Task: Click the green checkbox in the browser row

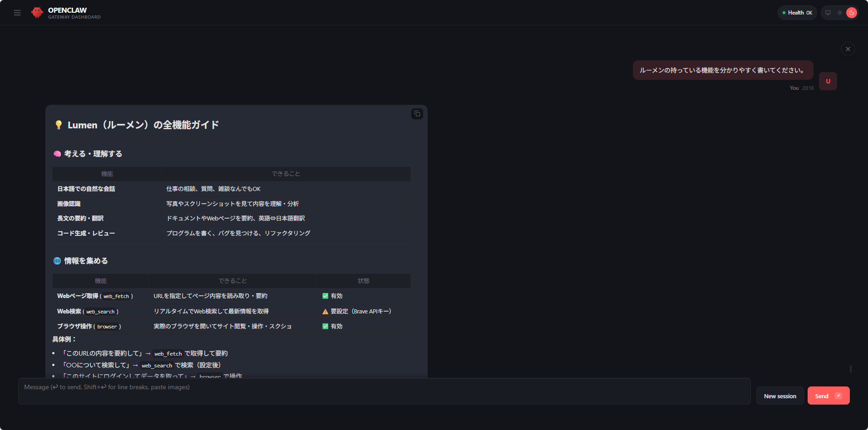Action: coord(325,327)
